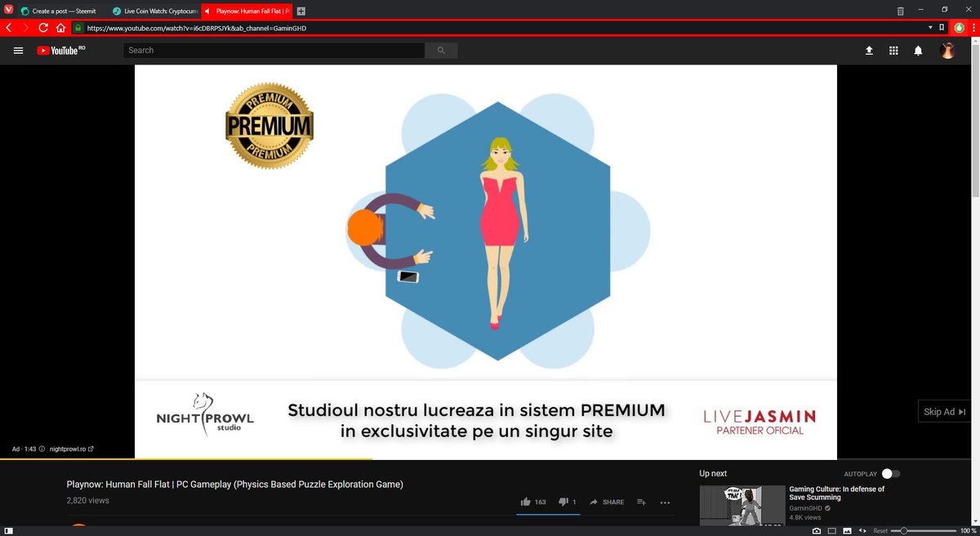Focus the YouTube Search box
This screenshot has height=536, width=980.
(x=274, y=51)
